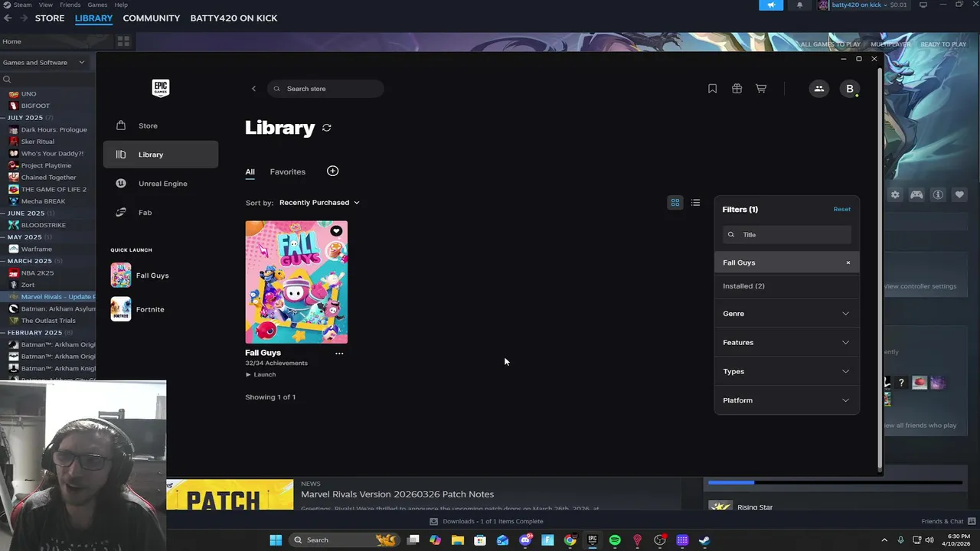The height and width of the screenshot is (551, 980).
Task: Open Unreal Engine in Epic sidebar
Action: (x=161, y=184)
